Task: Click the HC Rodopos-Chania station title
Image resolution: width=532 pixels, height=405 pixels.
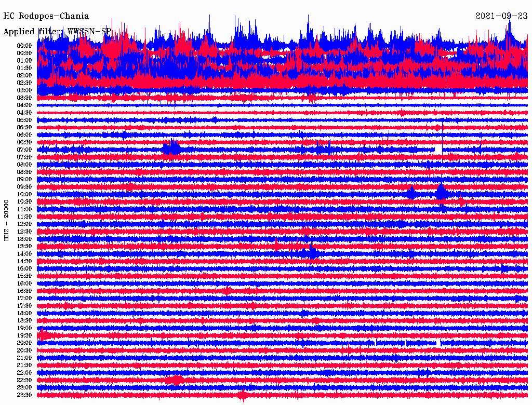Action: [46, 16]
